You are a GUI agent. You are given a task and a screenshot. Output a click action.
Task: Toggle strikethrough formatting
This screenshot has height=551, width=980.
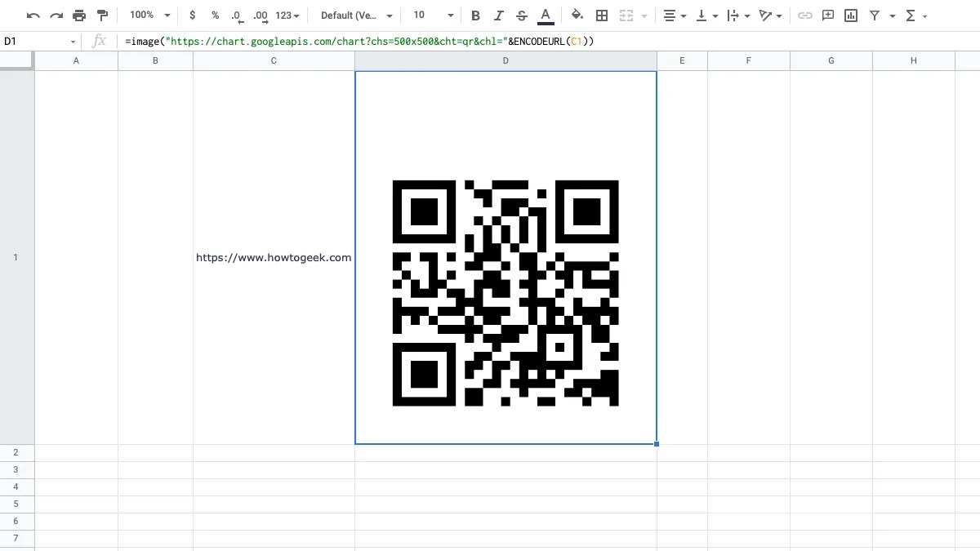(522, 15)
